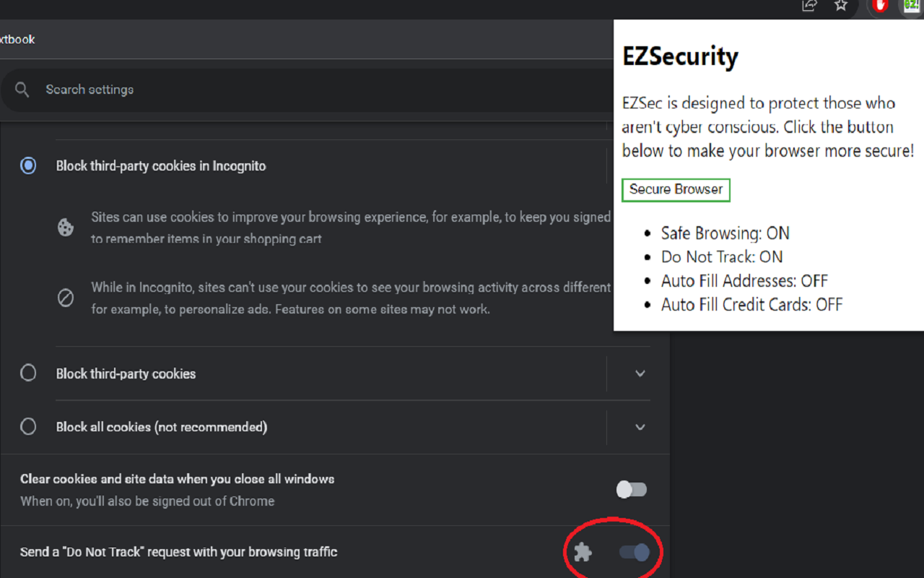Image resolution: width=924 pixels, height=578 pixels.
Task: Expand Block third-party cookies details chevron
Action: [640, 374]
